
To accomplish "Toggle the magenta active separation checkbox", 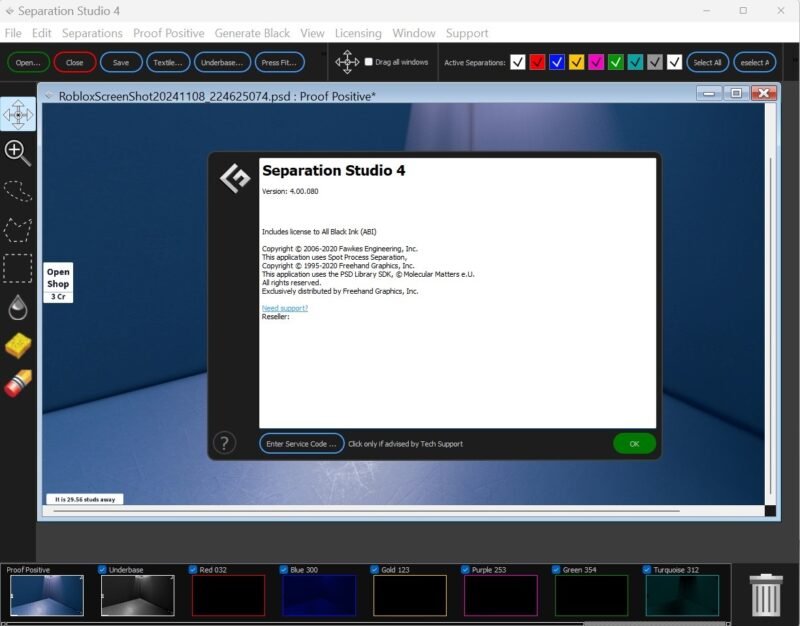I will click(596, 62).
